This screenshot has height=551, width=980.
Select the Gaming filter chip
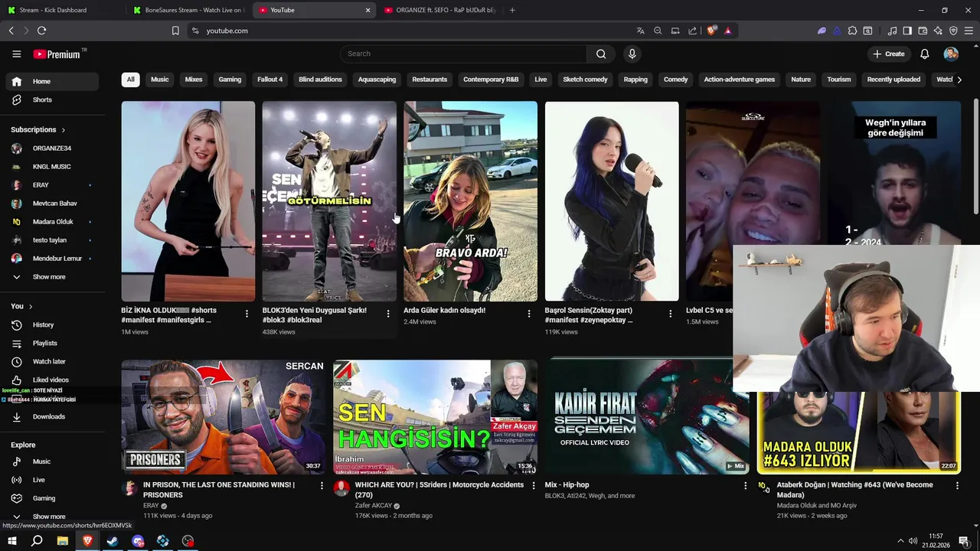[230, 80]
